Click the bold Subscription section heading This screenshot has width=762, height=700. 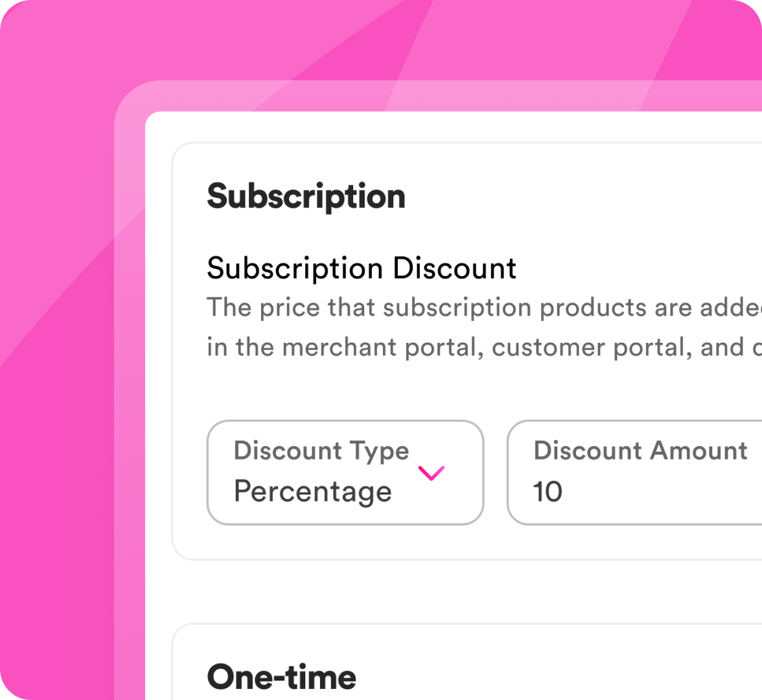pyautogui.click(x=306, y=196)
